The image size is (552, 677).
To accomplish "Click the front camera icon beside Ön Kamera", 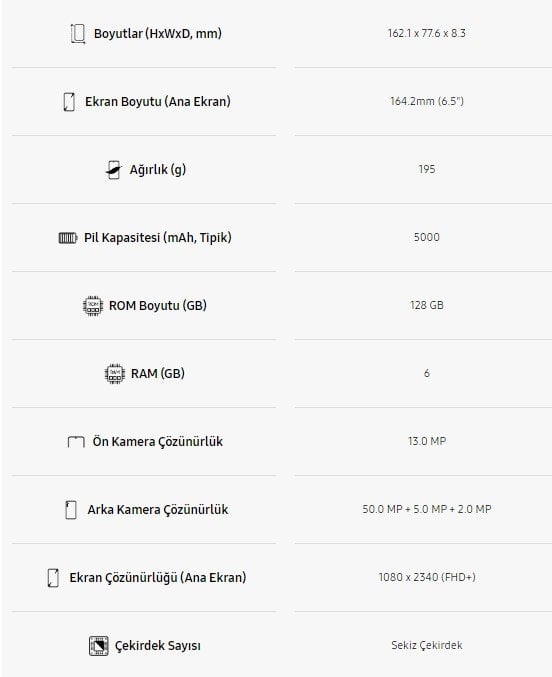I will [x=76, y=442].
